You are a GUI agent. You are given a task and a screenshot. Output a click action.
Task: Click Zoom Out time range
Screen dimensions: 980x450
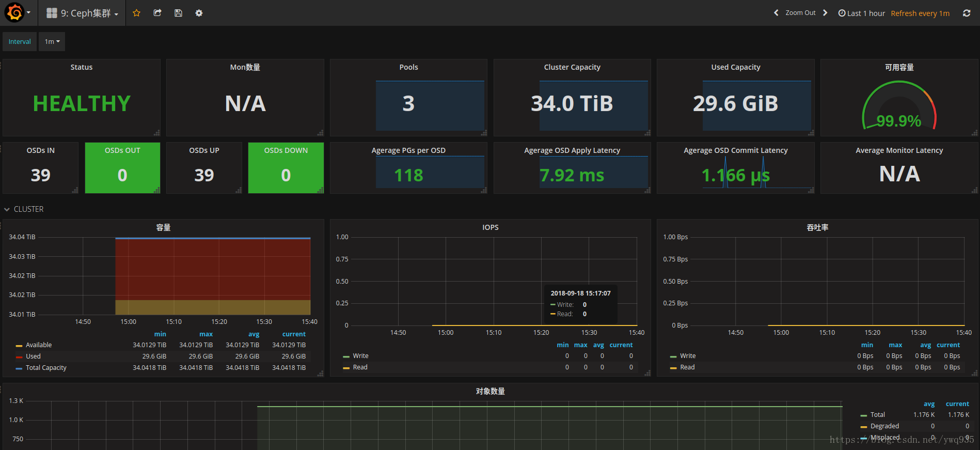pos(800,13)
